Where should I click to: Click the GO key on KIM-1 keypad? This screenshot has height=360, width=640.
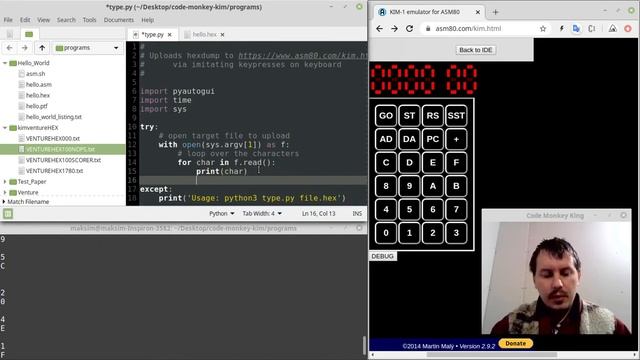(386, 116)
